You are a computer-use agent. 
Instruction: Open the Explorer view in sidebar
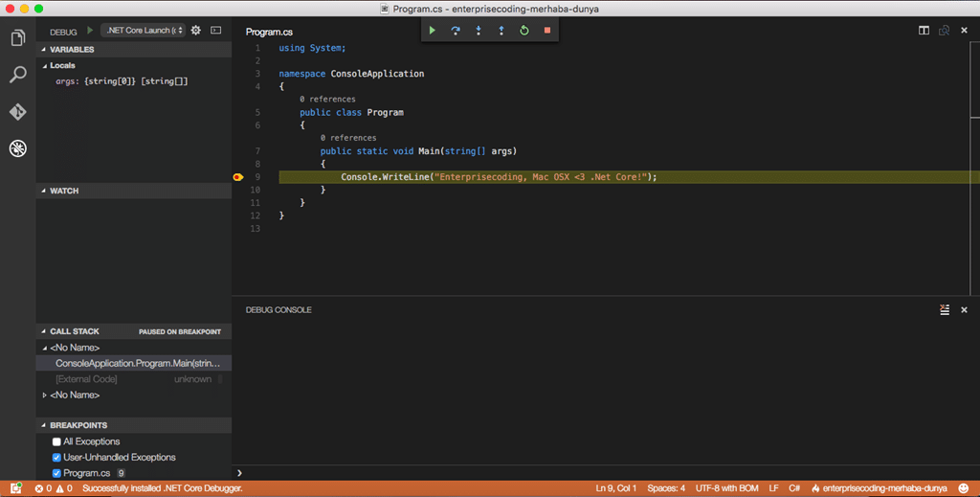[17, 38]
